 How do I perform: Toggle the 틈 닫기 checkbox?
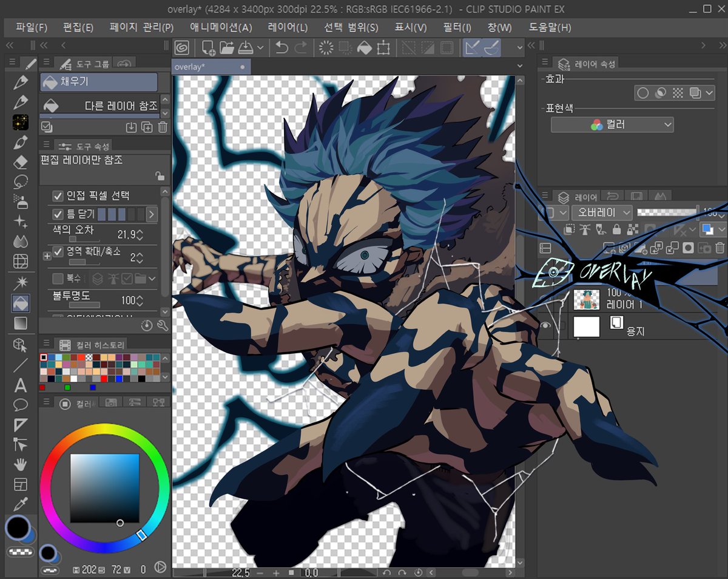(x=58, y=214)
